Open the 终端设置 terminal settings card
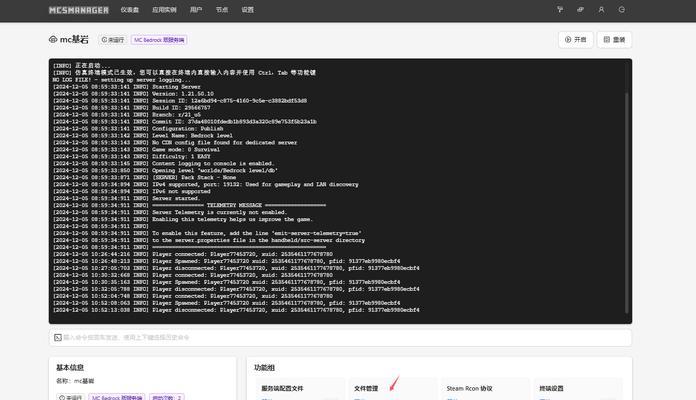This screenshot has width=696, height=400. click(x=578, y=388)
